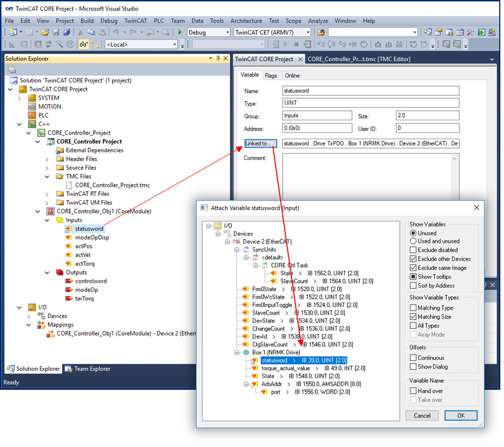
Task: Click the green Start Debugging arrow
Action: [180, 32]
